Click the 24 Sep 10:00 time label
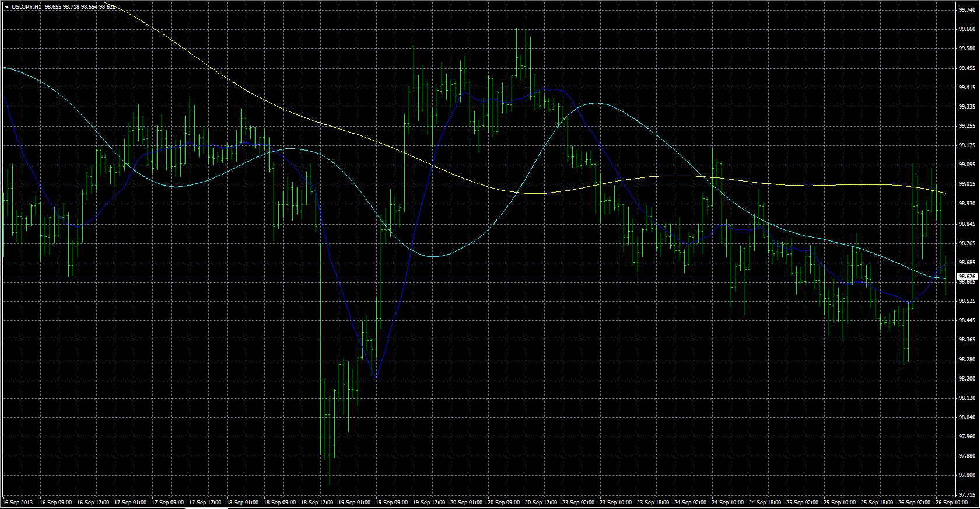 click(727, 502)
